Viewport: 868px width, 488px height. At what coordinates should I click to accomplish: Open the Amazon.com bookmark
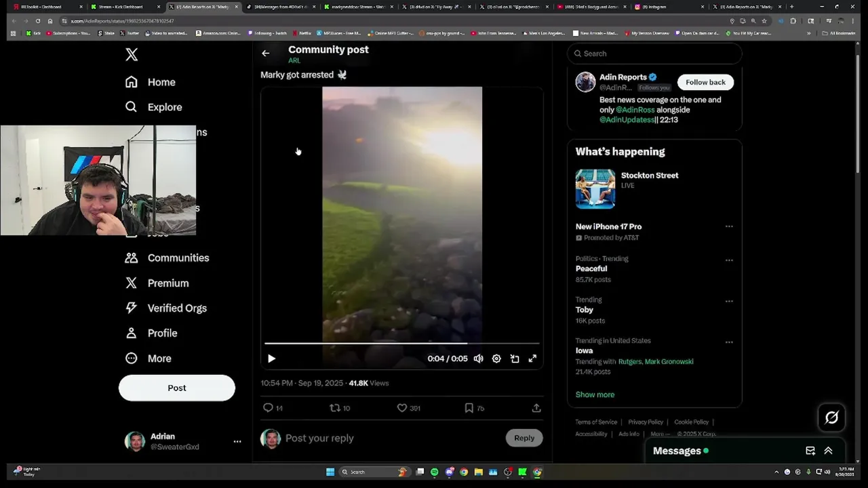218,33
